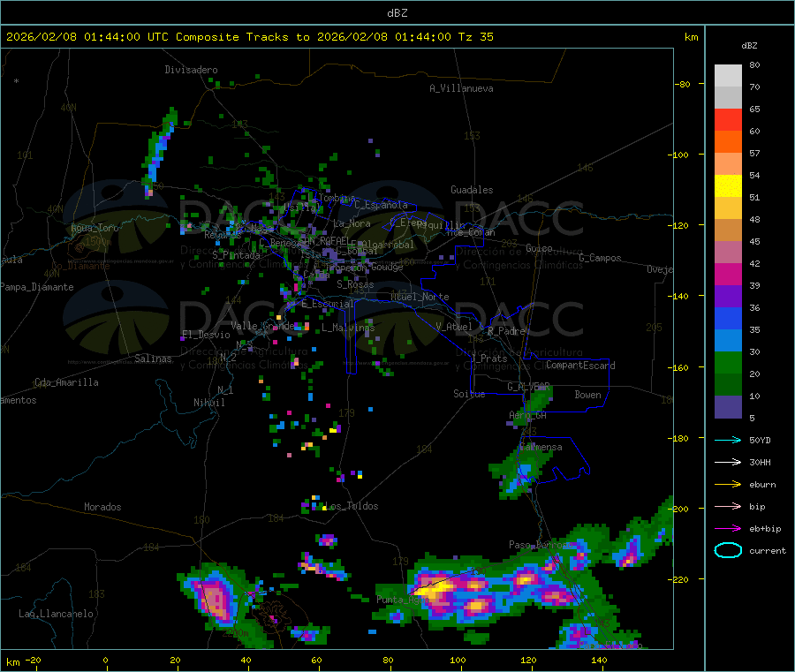Click the 100 km horizontal axis tick
795x672 pixels.
pyautogui.click(x=458, y=660)
